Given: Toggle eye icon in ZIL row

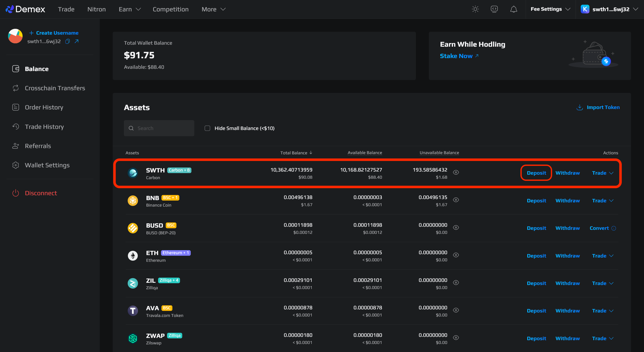Looking at the screenshot, I should (x=456, y=283).
